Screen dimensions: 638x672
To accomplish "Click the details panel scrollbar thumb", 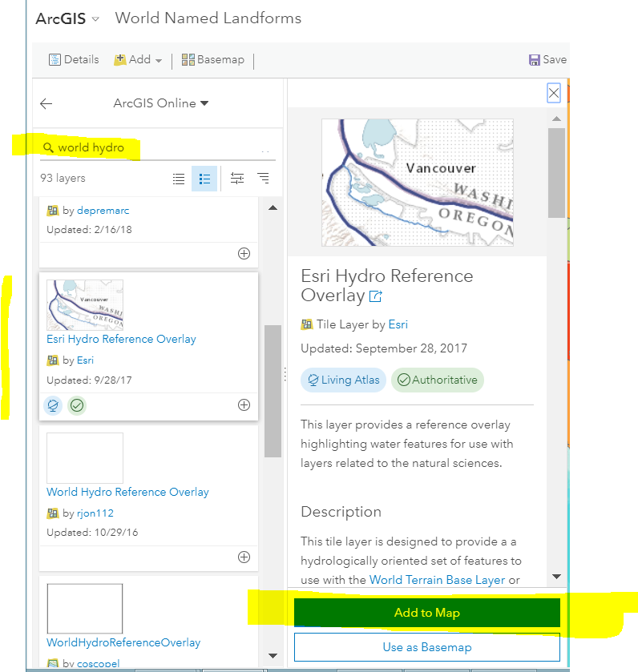I will (x=556, y=173).
